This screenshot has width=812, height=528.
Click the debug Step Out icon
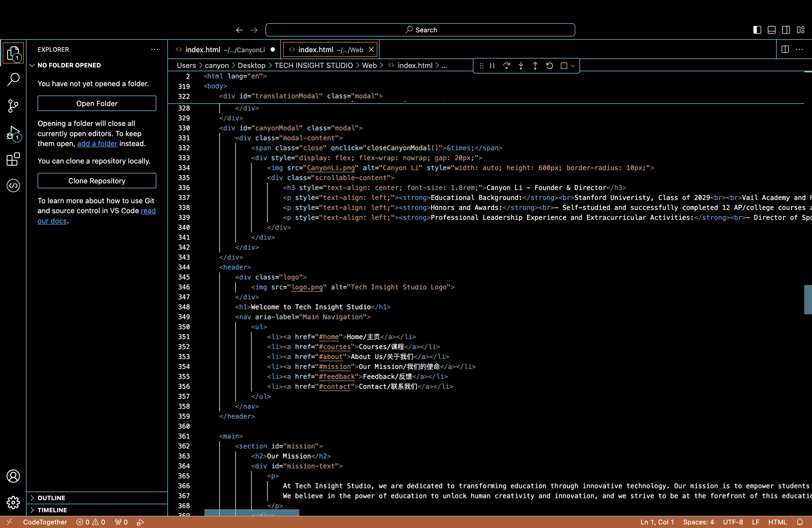pos(535,66)
